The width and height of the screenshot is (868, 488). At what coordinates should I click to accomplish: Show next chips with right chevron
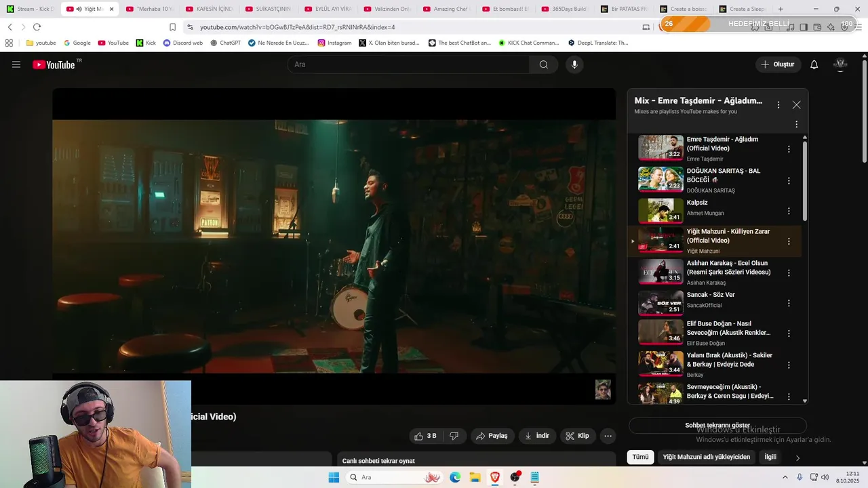pyautogui.click(x=797, y=457)
